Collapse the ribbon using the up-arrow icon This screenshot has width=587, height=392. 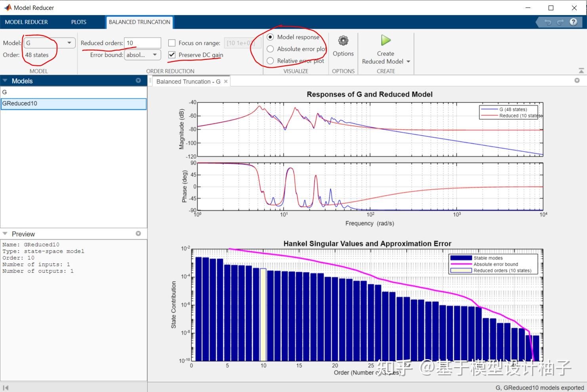coord(581,71)
